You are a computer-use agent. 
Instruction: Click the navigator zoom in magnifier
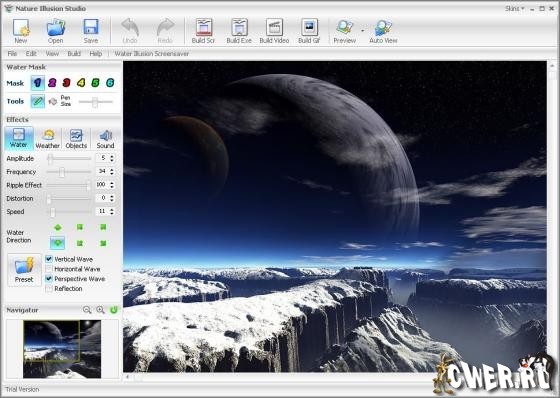click(x=100, y=310)
